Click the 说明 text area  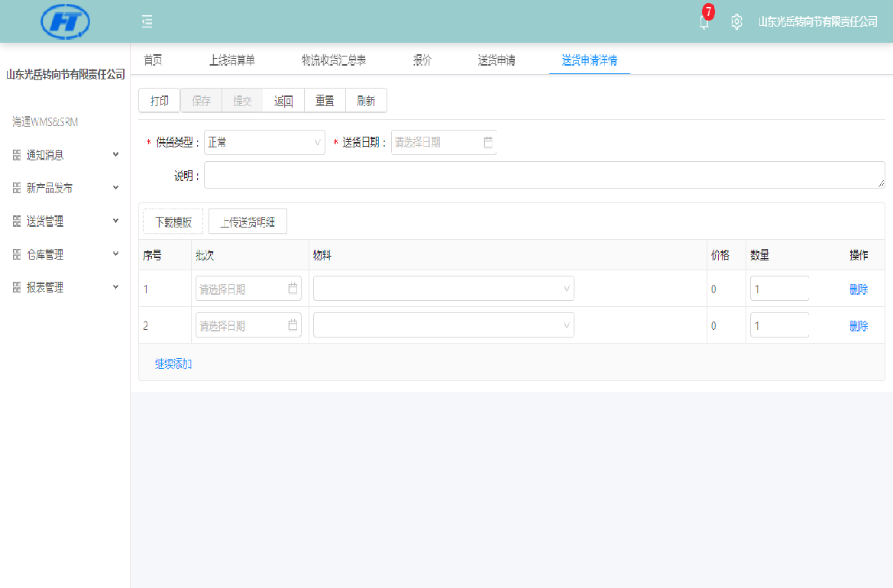pos(544,175)
